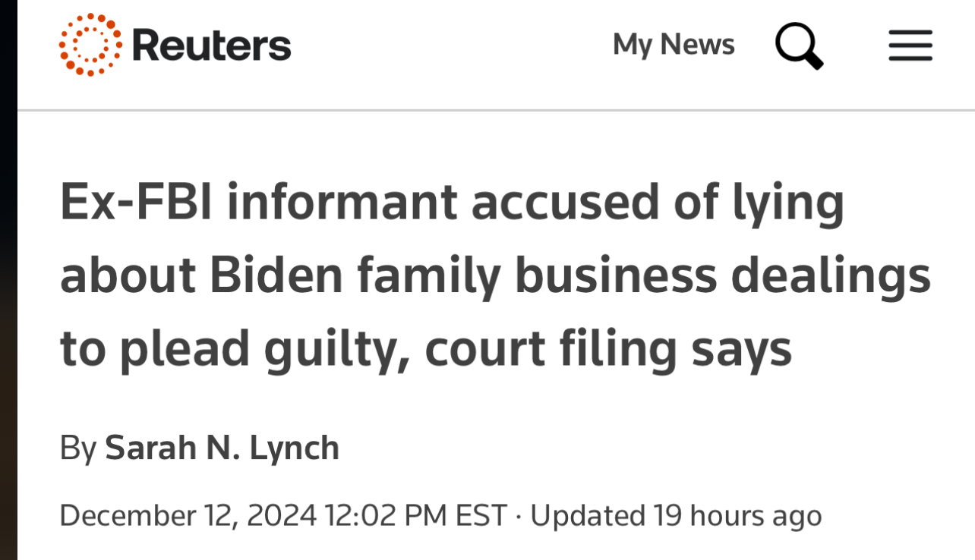Click the date December 12, 2024
The width and height of the screenshot is (975, 560).
click(188, 516)
